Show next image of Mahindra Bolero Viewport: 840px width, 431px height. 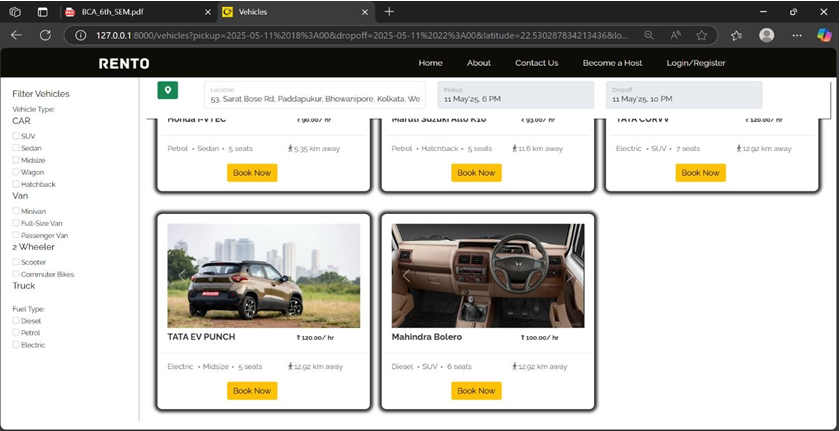coord(570,275)
